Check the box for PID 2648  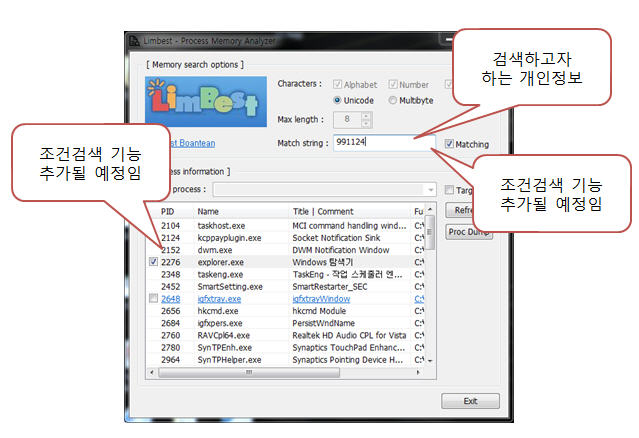[x=152, y=298]
